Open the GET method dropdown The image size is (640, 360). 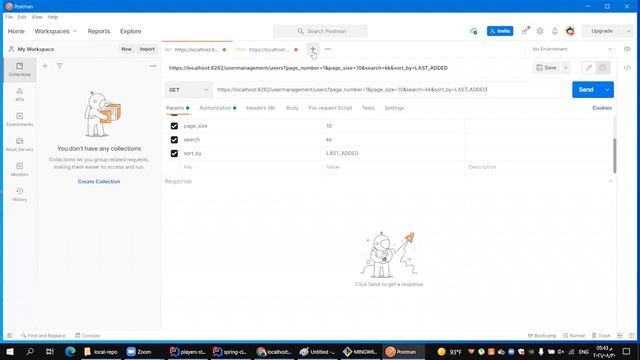pyautogui.click(x=189, y=90)
